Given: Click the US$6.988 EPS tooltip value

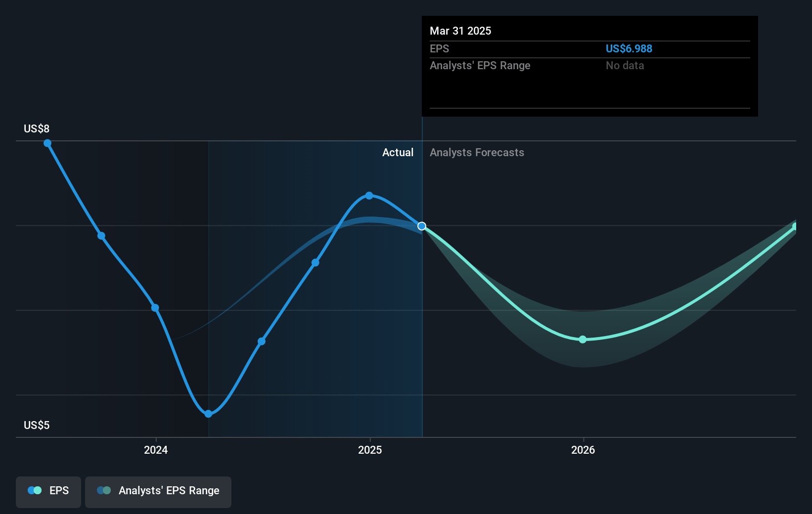Looking at the screenshot, I should click(629, 48).
